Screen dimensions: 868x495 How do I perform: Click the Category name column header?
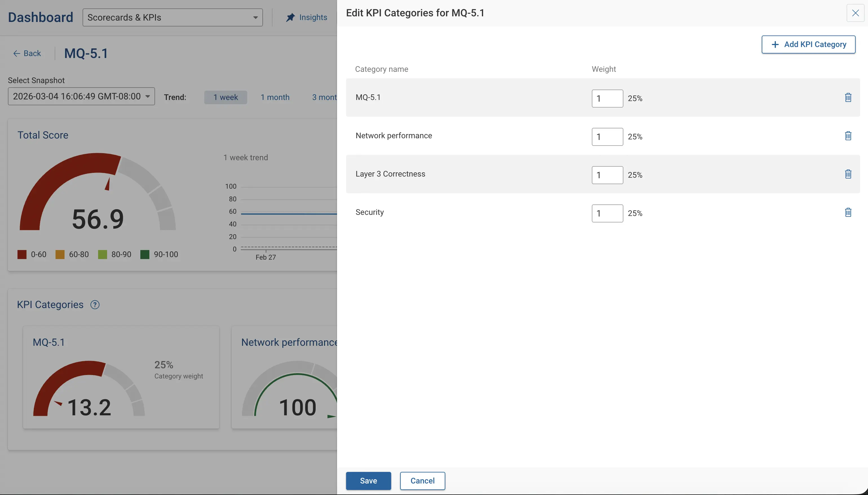381,69
